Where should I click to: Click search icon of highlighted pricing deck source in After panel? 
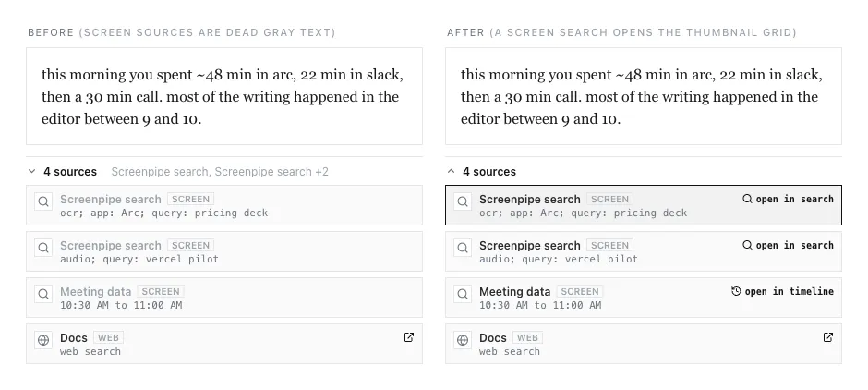[x=463, y=201]
